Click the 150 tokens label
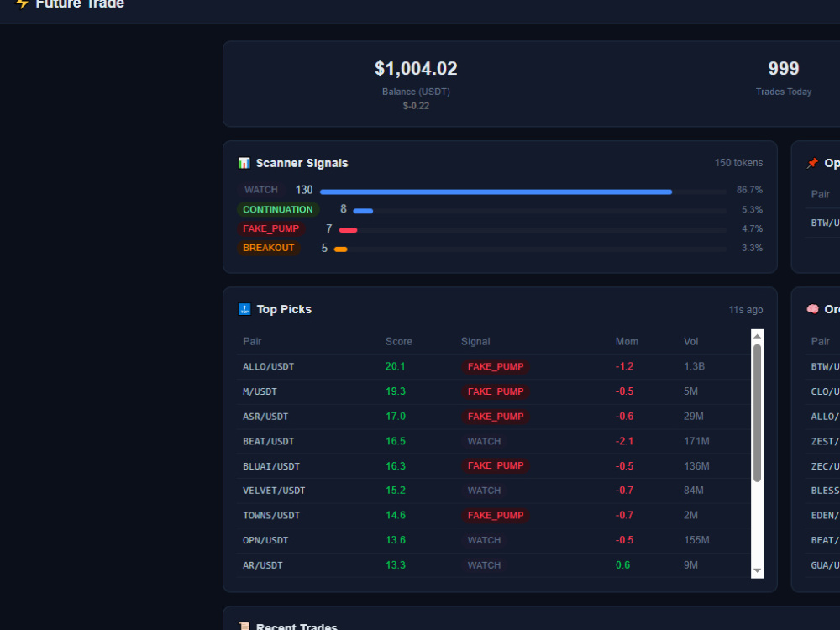Viewport: 840px width, 630px height. click(738, 163)
